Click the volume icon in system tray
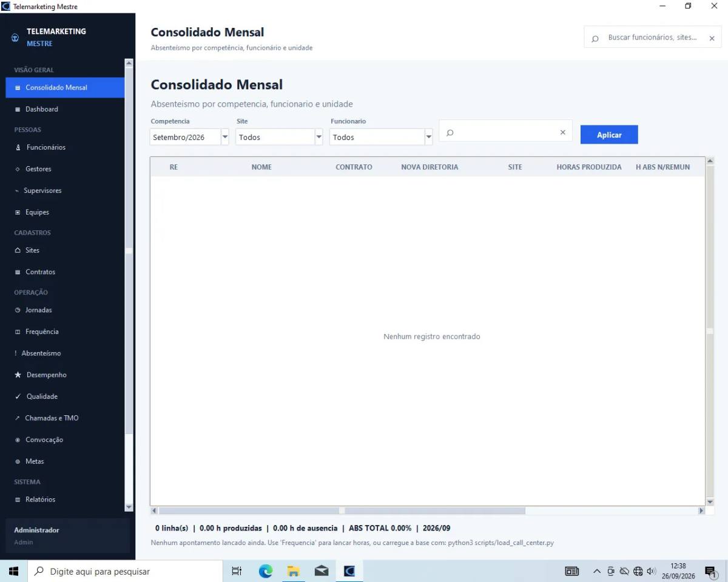 (x=652, y=571)
